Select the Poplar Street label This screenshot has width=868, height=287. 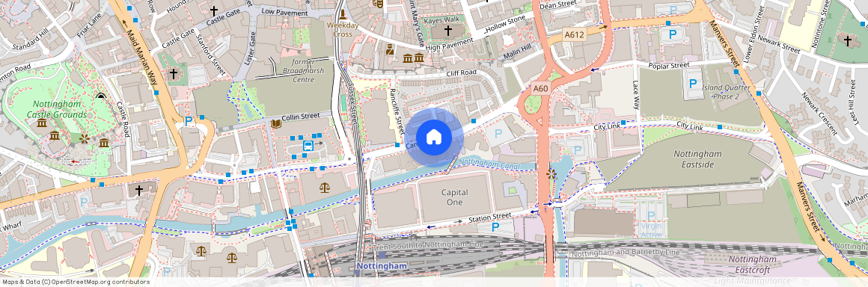tap(669, 66)
